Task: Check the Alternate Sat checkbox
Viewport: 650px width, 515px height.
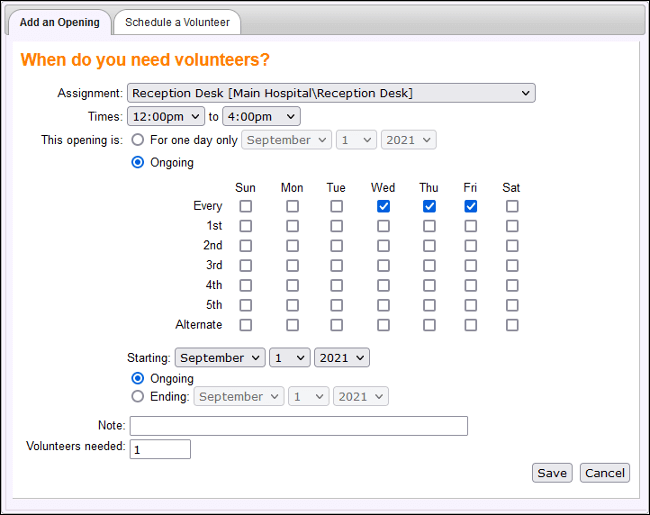Action: pyautogui.click(x=512, y=325)
